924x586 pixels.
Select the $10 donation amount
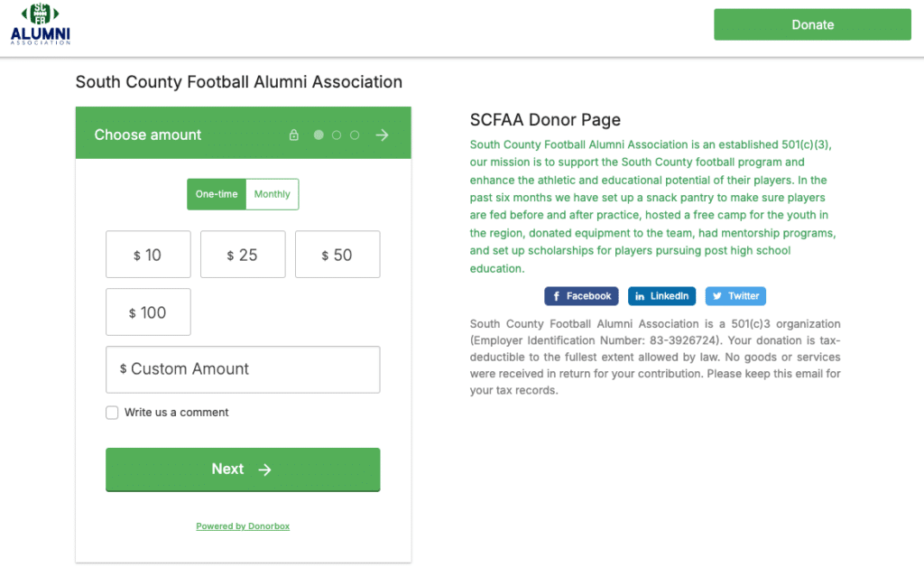148,254
